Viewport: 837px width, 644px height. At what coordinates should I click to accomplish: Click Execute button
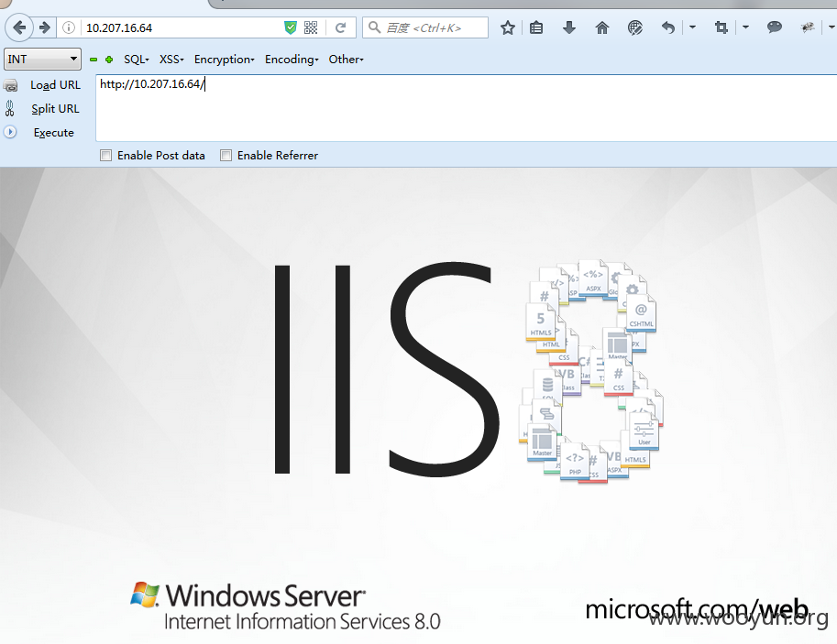[54, 133]
